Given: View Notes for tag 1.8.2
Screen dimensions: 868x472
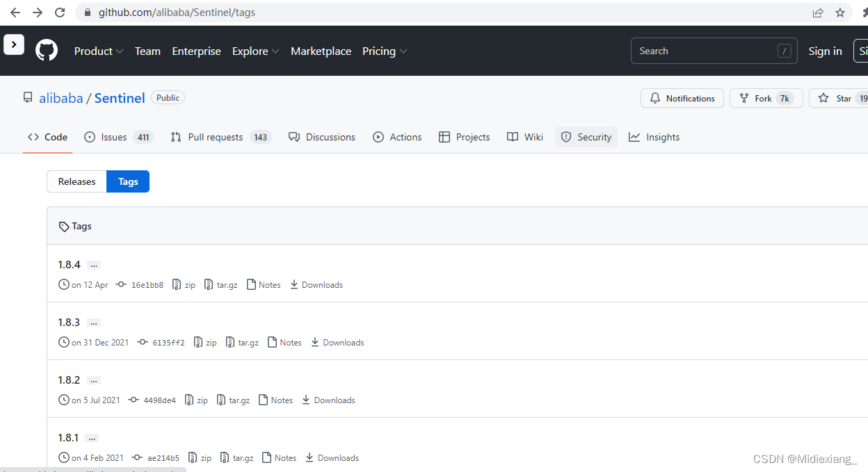Looking at the screenshot, I should [275, 400].
